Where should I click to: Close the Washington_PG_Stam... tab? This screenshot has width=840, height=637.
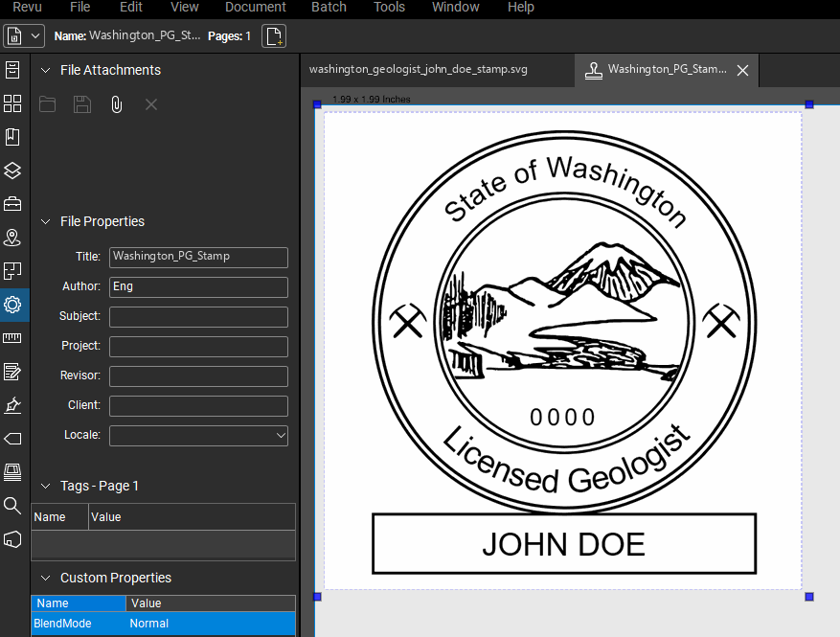pyautogui.click(x=742, y=70)
